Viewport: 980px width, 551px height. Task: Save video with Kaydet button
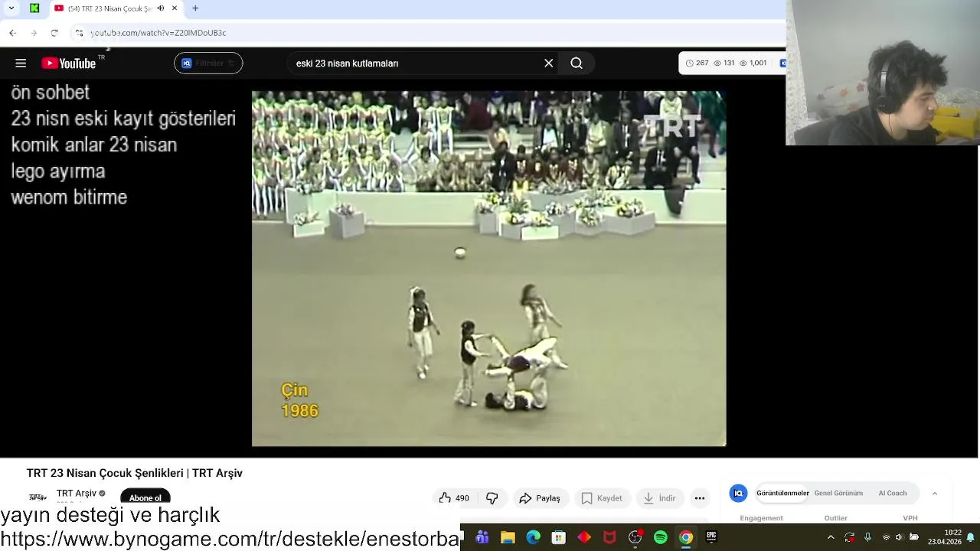click(601, 498)
